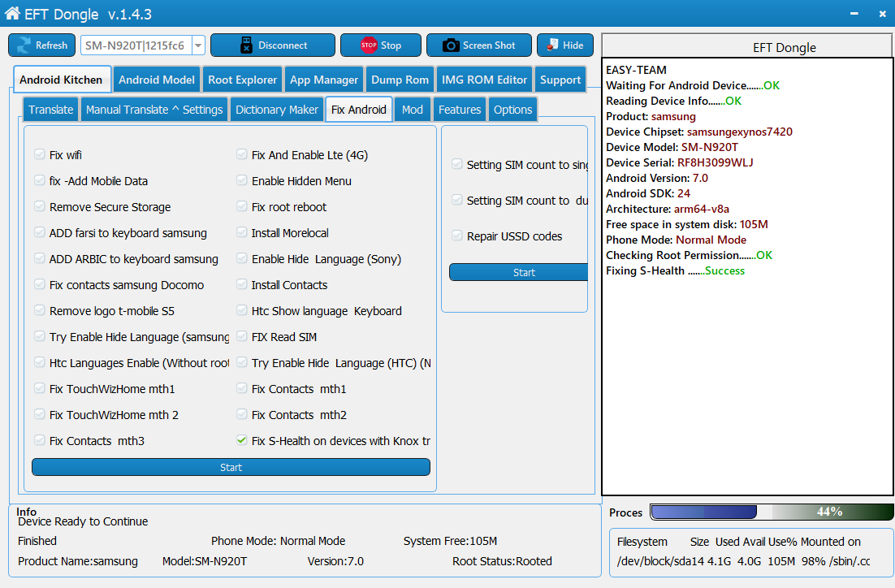Click the Hide button icon

pos(552,45)
